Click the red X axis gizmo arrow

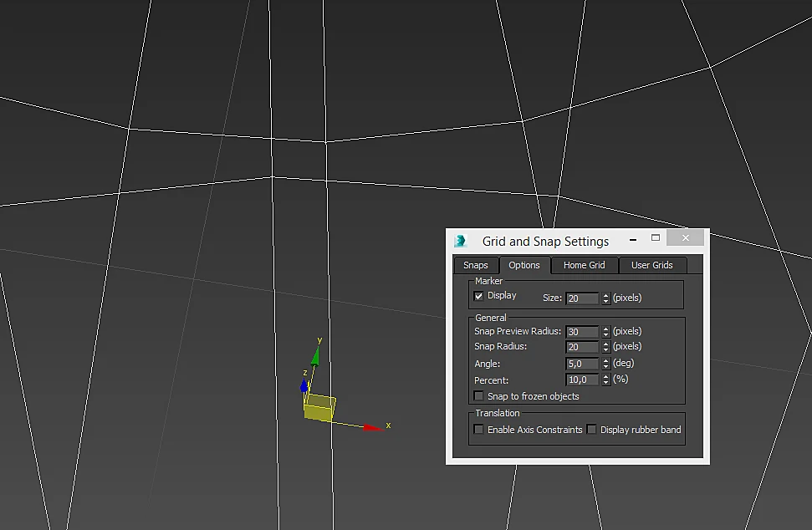click(372, 427)
